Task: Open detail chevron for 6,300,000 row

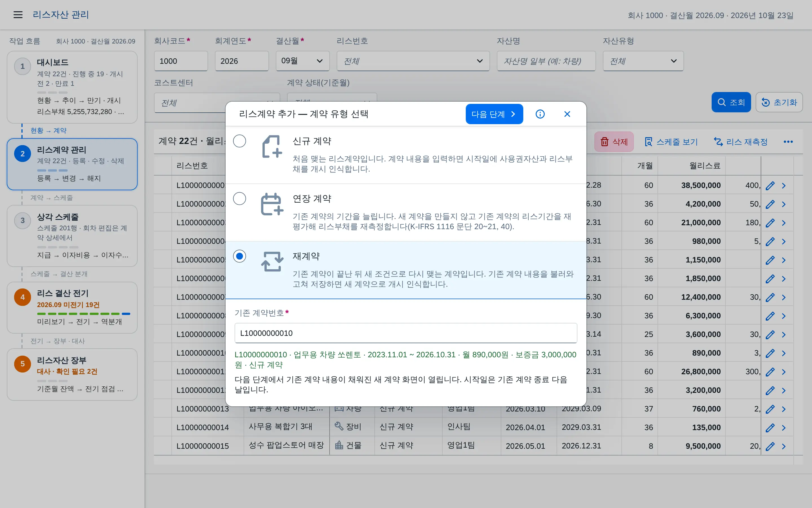Action: pyautogui.click(x=784, y=316)
